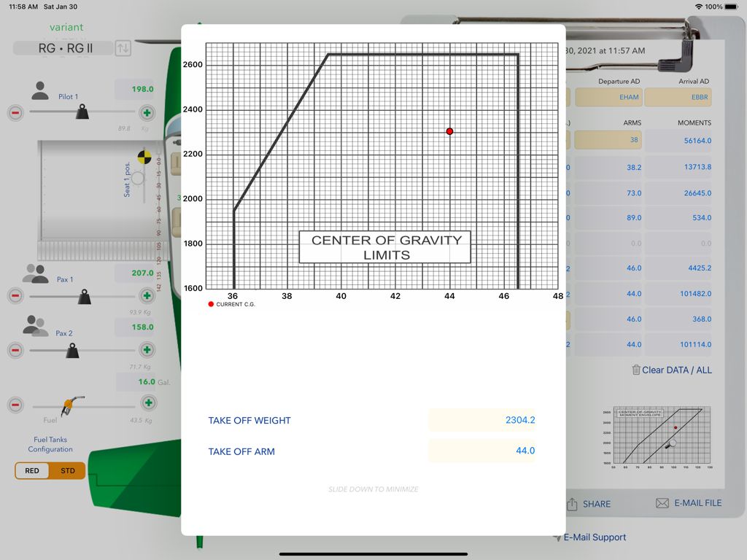Click the TAKE OFF WEIGHT value field
The width and height of the screenshot is (747, 560).
(x=481, y=420)
